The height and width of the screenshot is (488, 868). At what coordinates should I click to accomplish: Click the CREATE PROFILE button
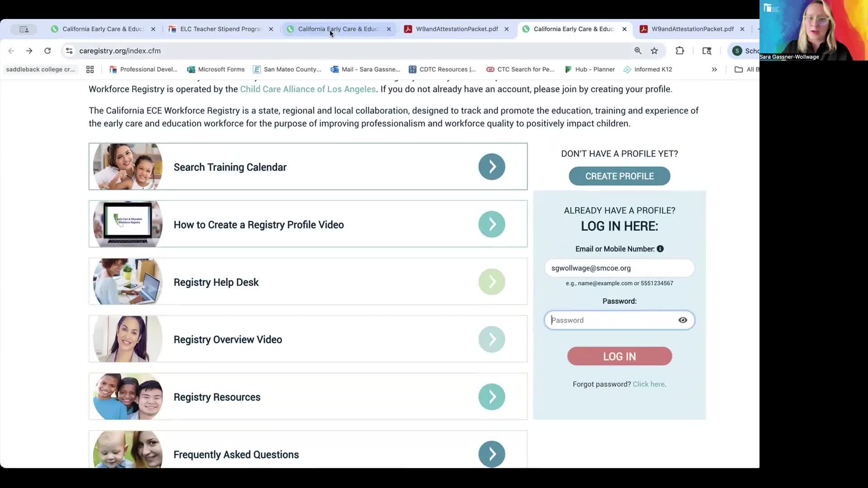tap(619, 176)
